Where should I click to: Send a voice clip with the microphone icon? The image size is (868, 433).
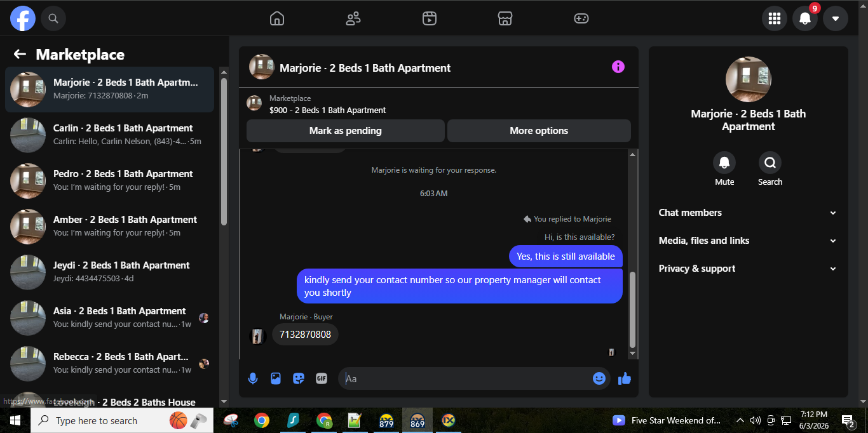(x=253, y=378)
